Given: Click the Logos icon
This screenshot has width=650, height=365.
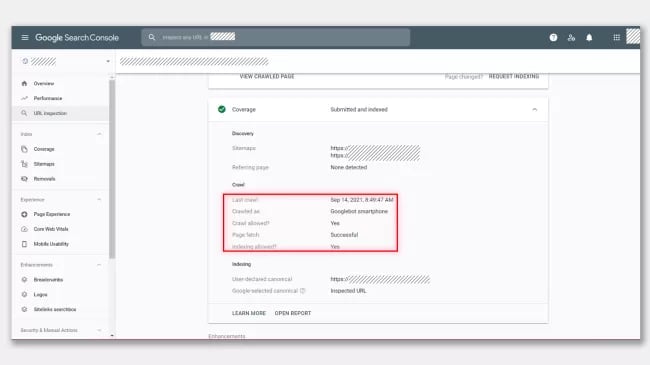Looking at the screenshot, I should coord(24,294).
